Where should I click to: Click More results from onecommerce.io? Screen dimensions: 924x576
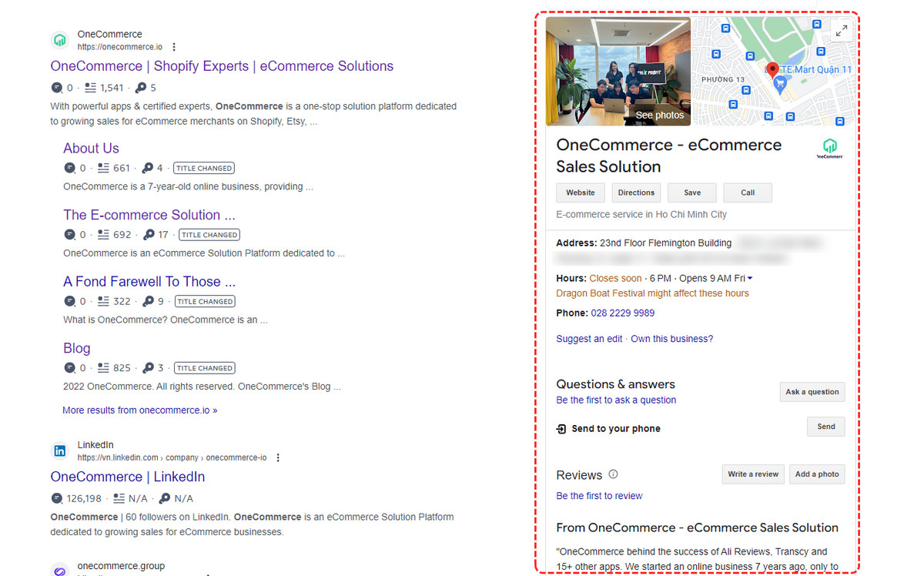[x=140, y=410]
